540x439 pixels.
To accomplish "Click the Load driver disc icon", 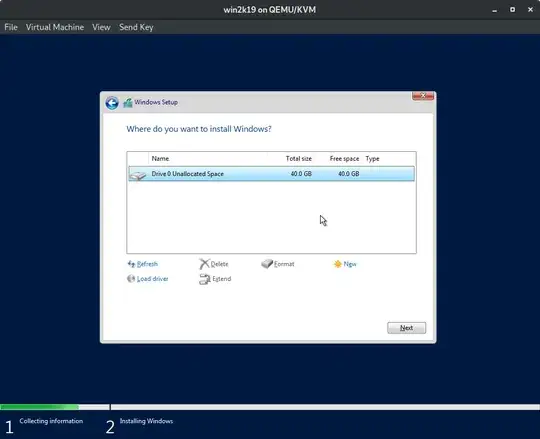I will (x=131, y=279).
